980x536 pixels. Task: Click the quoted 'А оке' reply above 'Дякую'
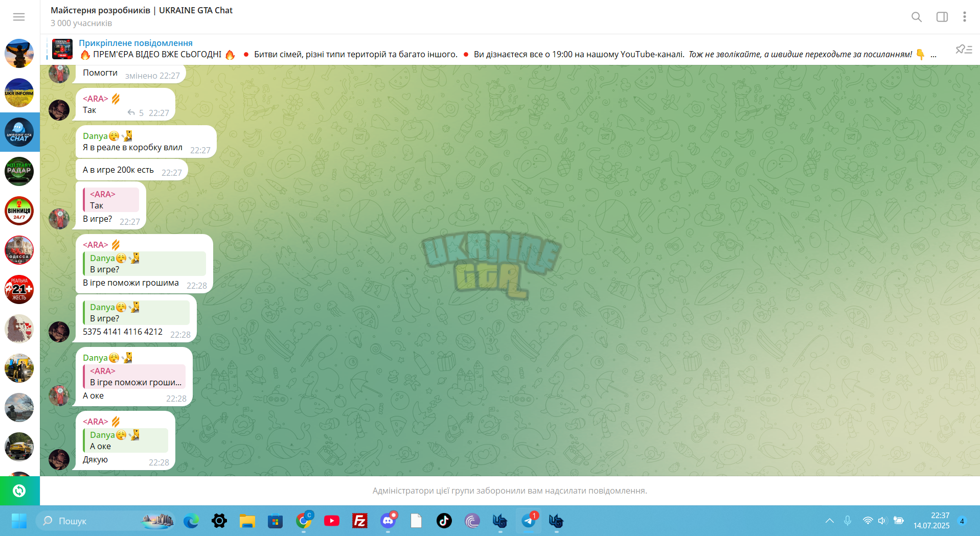click(x=125, y=440)
